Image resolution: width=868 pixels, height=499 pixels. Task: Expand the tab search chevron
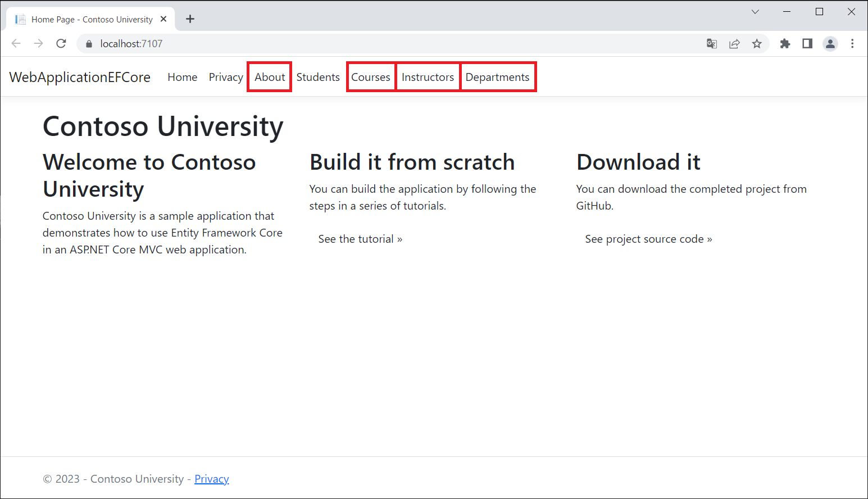(x=755, y=12)
